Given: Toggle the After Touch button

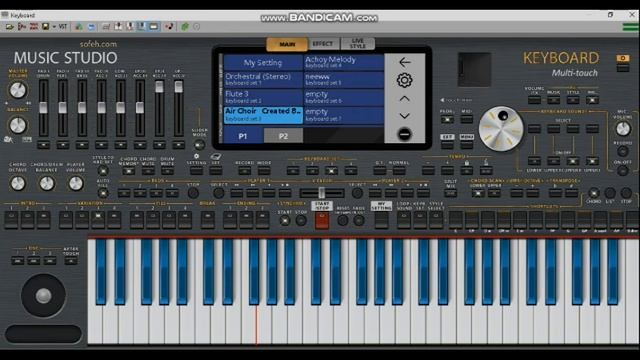Looking at the screenshot, I should pyautogui.click(x=71, y=261).
